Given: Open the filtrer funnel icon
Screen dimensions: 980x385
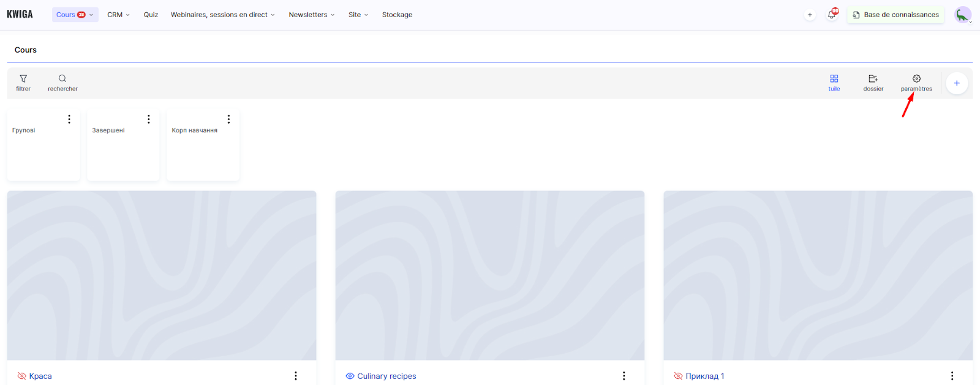Looking at the screenshot, I should point(23,79).
